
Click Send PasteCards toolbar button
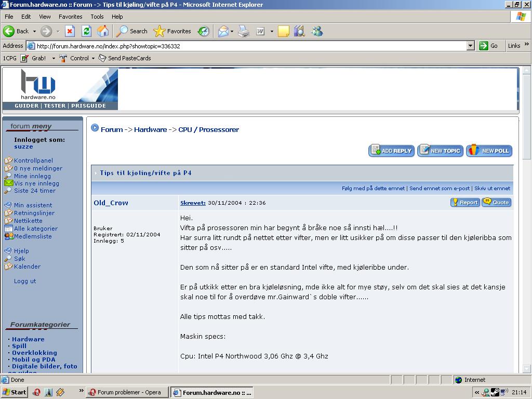(125, 58)
